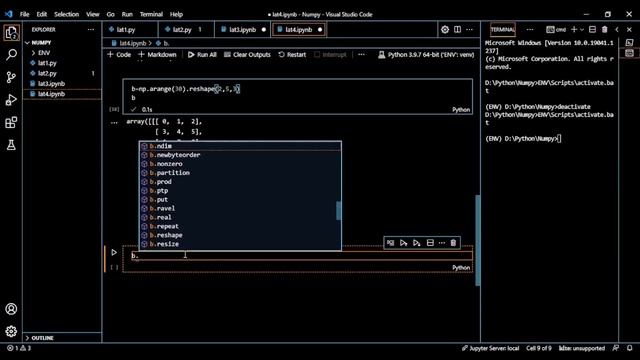Change Python language of current cell

coord(461,267)
